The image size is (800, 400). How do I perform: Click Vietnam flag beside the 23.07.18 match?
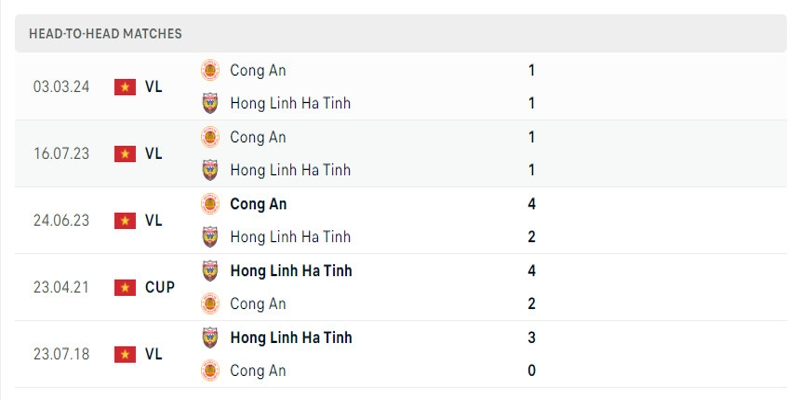coord(125,354)
